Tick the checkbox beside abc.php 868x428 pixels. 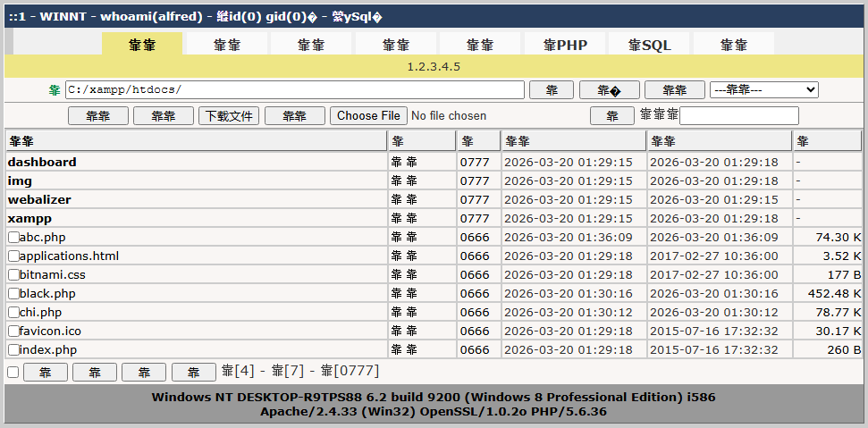point(13,238)
